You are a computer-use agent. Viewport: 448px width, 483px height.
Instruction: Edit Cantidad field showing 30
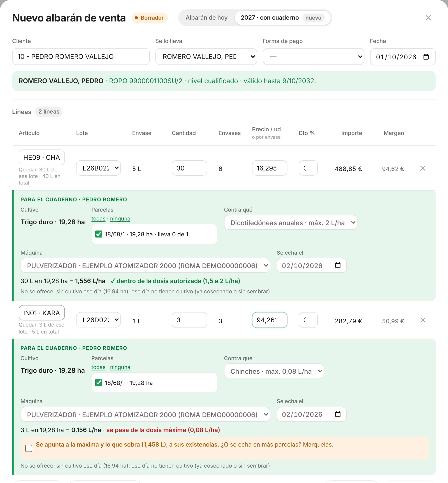(189, 168)
